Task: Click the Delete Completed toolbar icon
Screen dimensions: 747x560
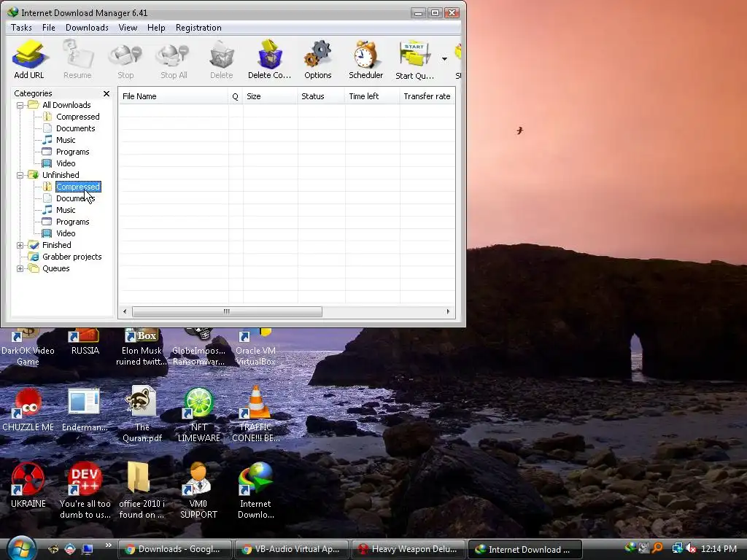Action: (x=270, y=59)
